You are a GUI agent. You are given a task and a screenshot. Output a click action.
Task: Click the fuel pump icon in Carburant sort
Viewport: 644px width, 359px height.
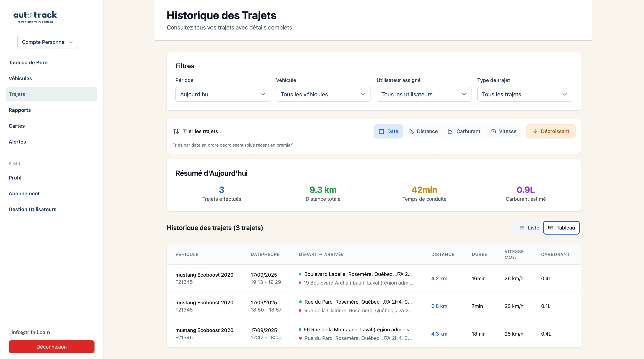pos(450,131)
